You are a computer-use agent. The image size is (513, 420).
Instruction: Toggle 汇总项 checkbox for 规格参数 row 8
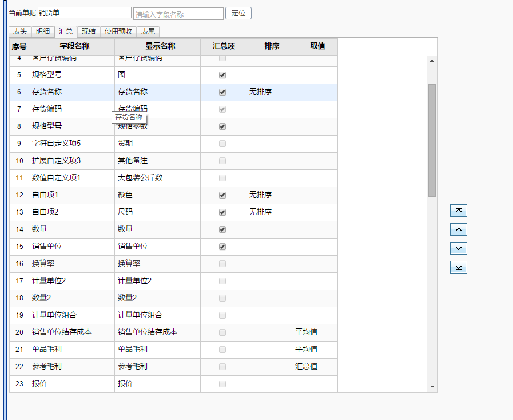click(222, 126)
